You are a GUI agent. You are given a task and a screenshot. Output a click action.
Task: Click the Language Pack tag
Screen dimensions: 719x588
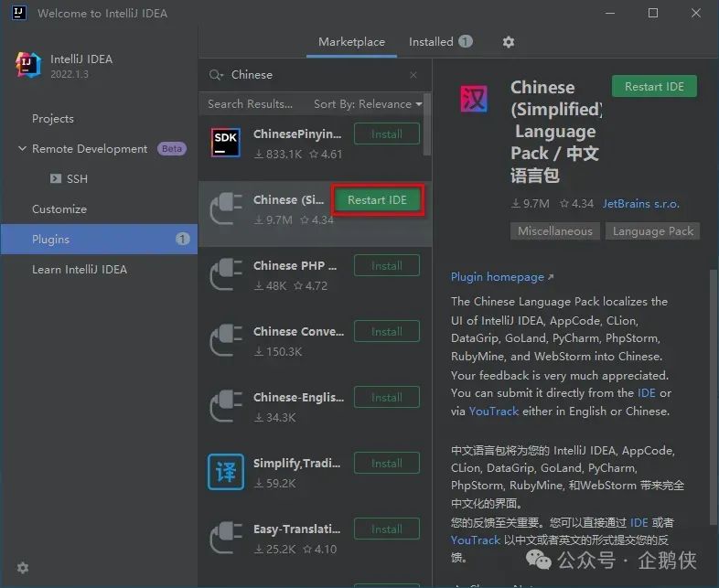[x=653, y=231]
